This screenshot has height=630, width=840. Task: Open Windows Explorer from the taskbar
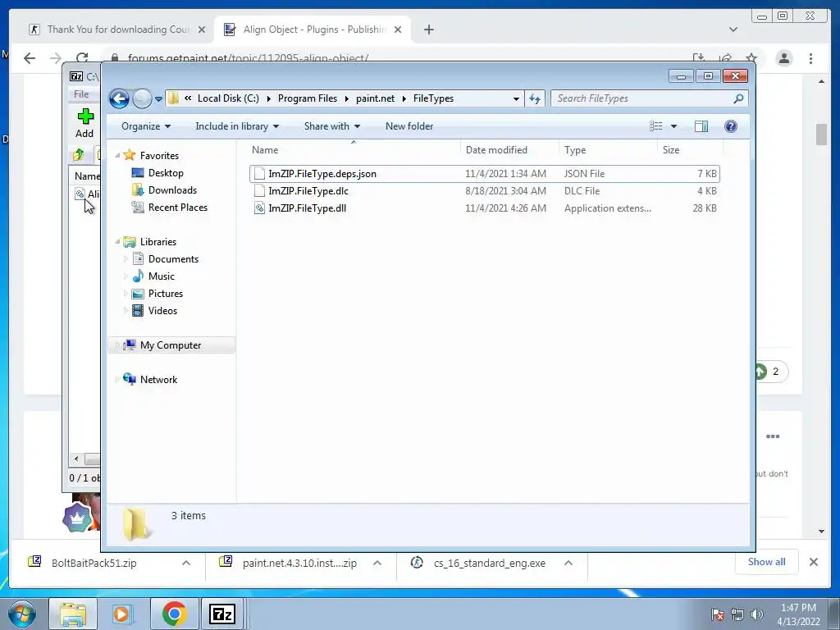tap(73, 614)
